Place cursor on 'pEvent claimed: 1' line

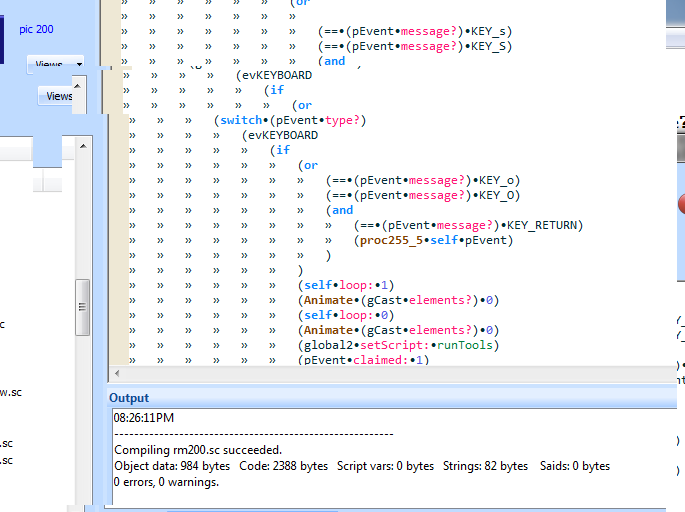[x=363, y=360]
